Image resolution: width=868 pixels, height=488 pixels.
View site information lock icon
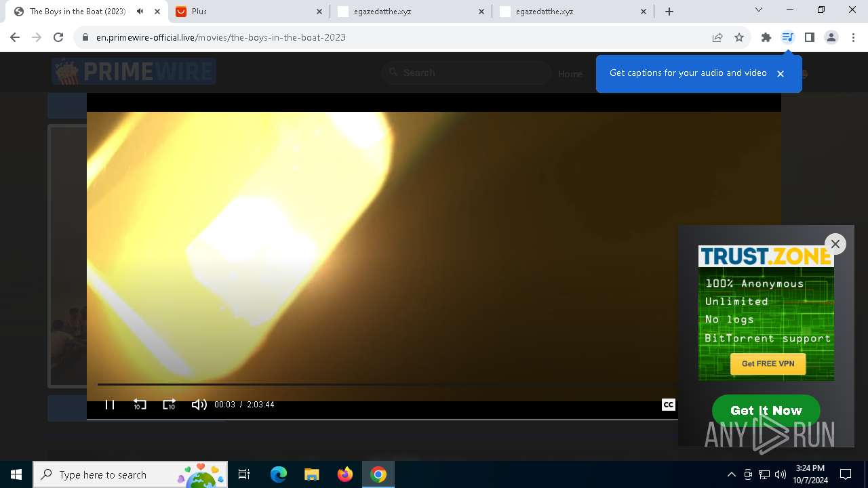coord(85,37)
